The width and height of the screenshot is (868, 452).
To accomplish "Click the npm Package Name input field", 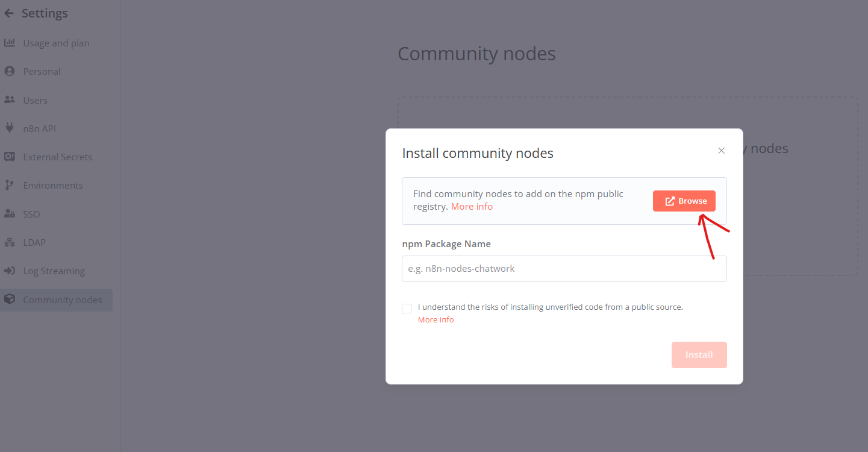I will 564,268.
